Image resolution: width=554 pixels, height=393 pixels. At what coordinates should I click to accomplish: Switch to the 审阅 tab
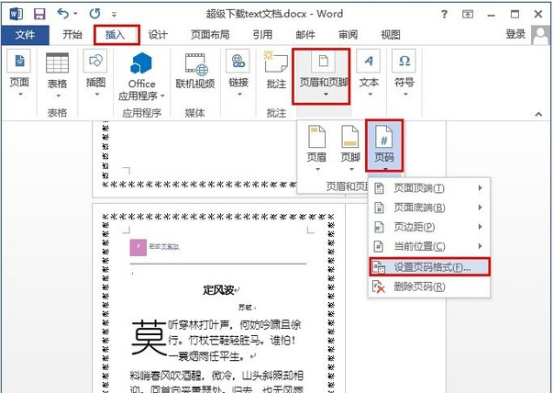tap(348, 35)
